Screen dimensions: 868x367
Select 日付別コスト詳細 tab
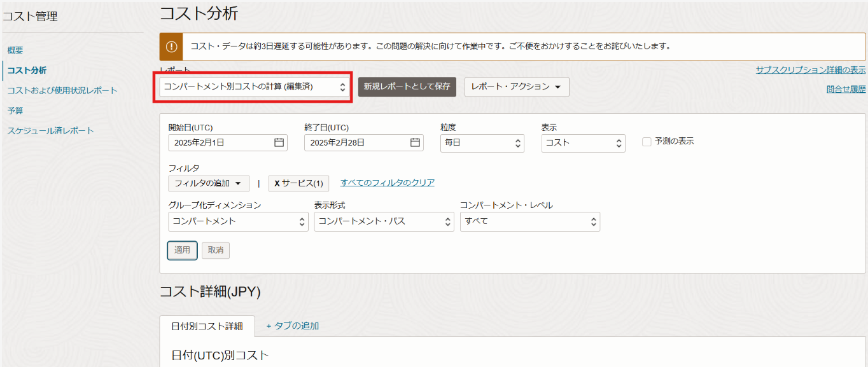pyautogui.click(x=207, y=326)
